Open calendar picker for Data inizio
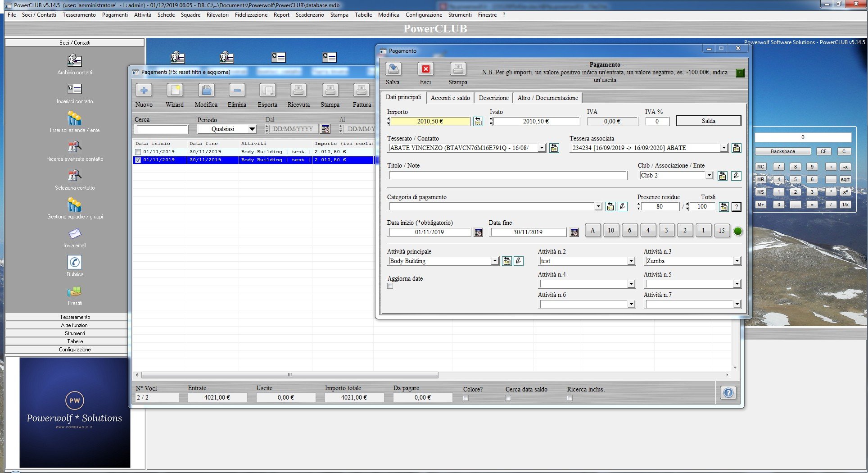Viewport: 868px width, 473px height. coord(479,232)
